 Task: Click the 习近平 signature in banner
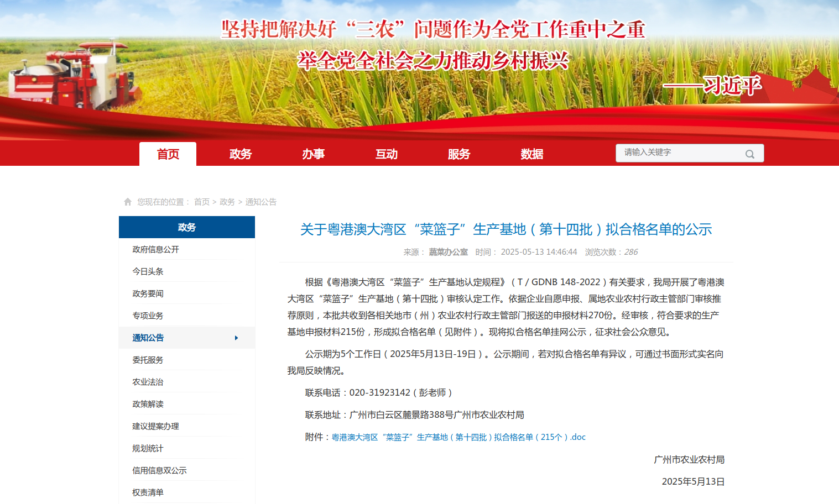click(x=732, y=86)
